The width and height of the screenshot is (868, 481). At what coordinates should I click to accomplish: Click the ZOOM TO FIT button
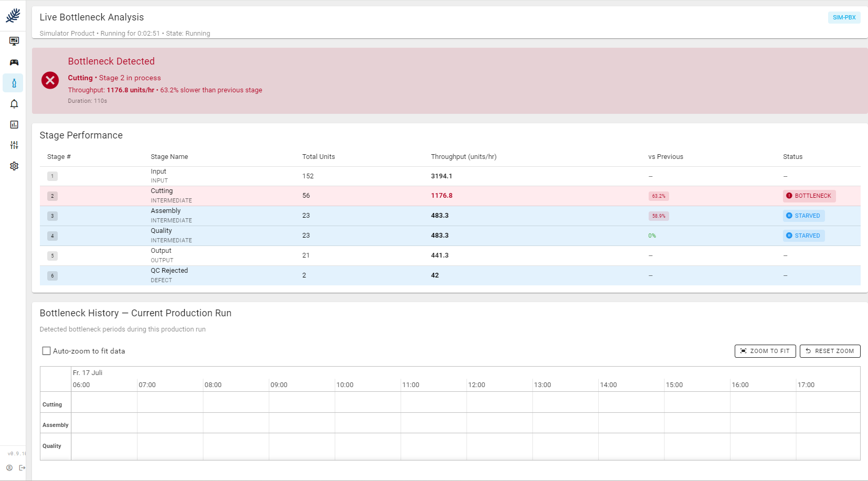point(765,351)
